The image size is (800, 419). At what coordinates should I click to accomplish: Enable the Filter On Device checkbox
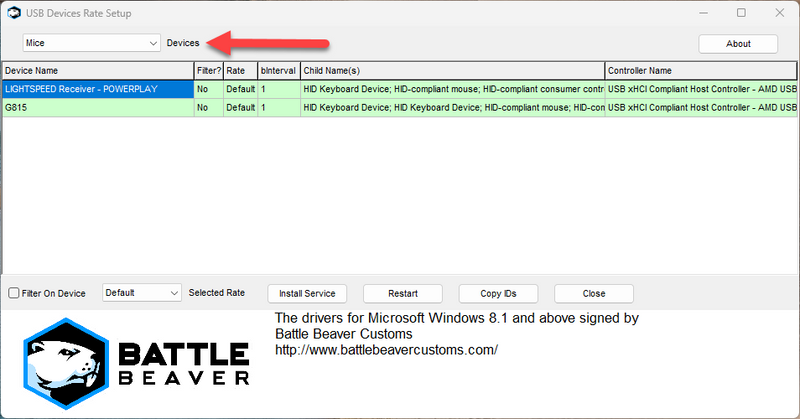[x=14, y=293]
